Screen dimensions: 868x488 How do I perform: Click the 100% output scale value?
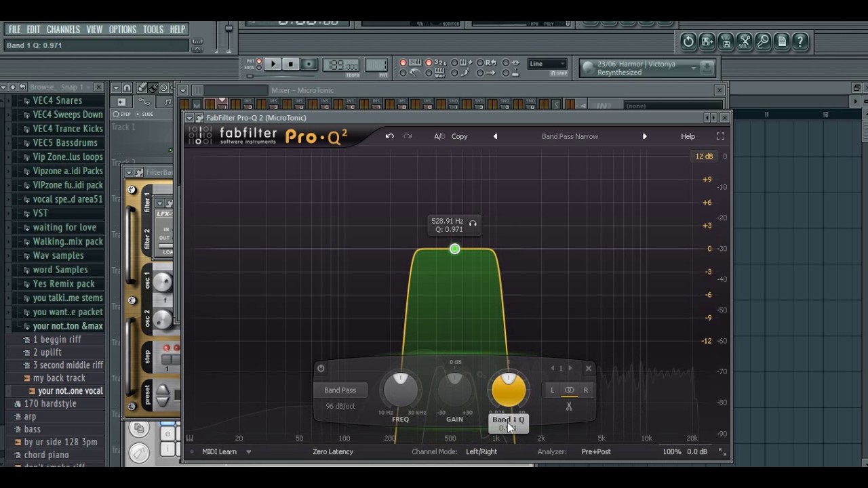coord(672,452)
